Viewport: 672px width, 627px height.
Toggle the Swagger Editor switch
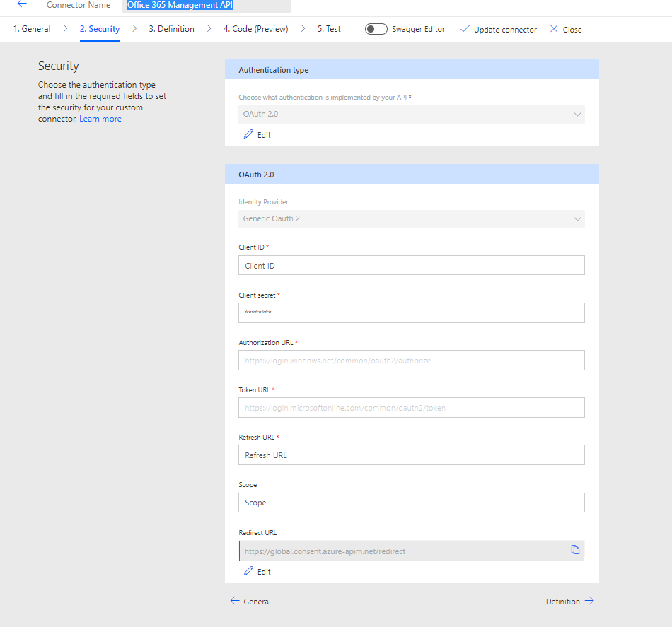pos(376,29)
